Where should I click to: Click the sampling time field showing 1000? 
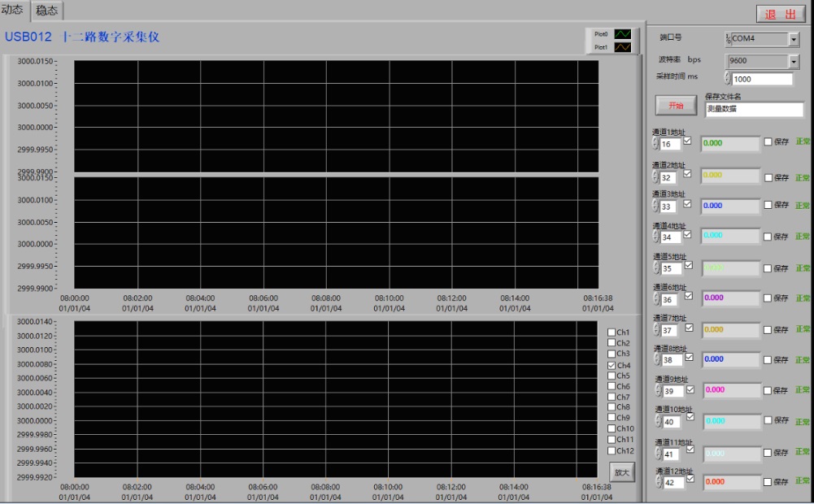[762, 79]
